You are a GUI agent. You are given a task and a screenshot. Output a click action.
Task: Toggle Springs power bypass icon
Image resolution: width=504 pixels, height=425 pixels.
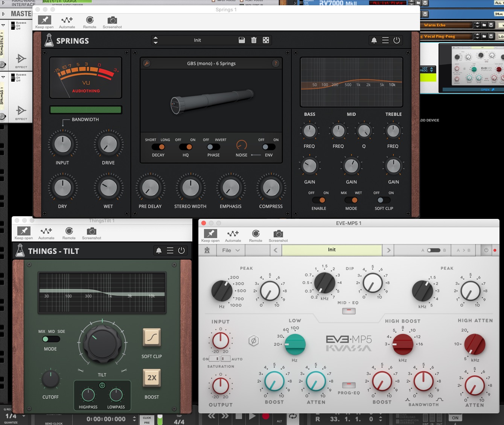tap(397, 40)
